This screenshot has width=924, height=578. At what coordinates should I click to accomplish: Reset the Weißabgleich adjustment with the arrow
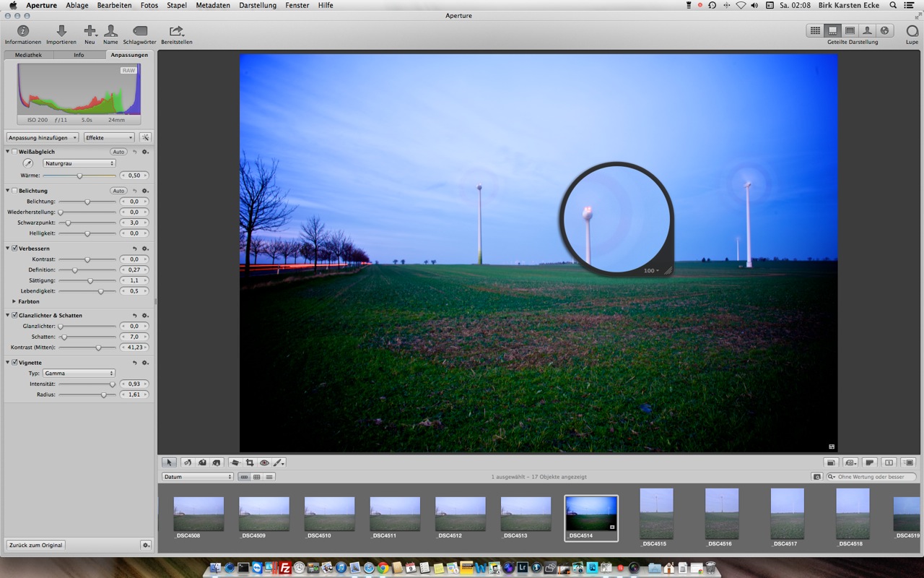[x=134, y=152]
